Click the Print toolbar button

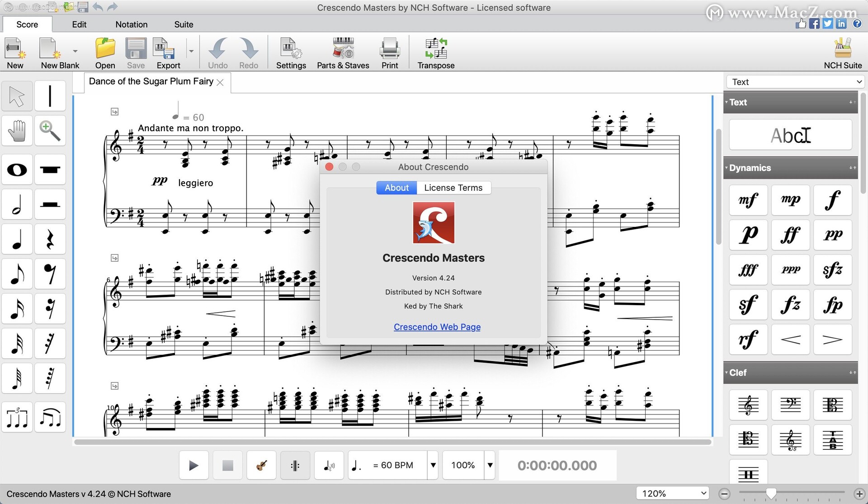390,53
